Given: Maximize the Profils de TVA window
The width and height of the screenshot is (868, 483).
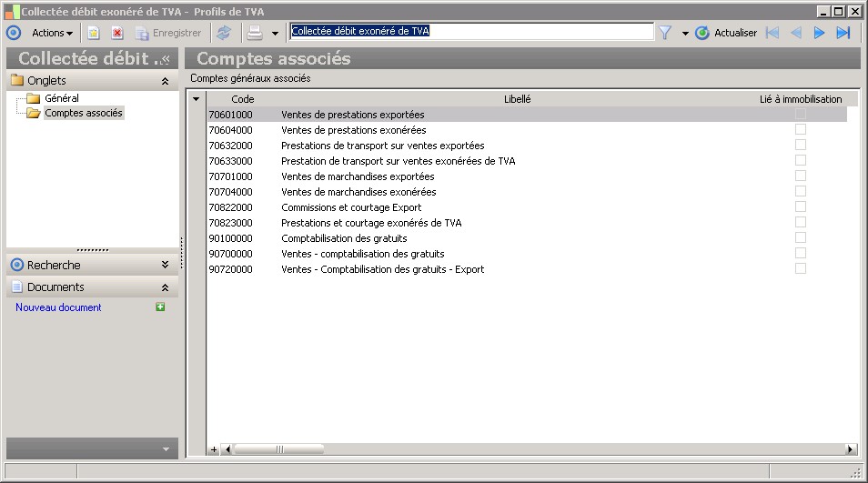Looking at the screenshot, I should tap(838, 11).
